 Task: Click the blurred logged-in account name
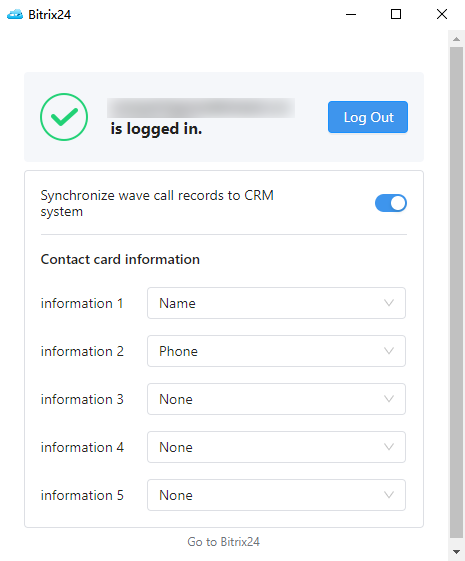[201, 108]
